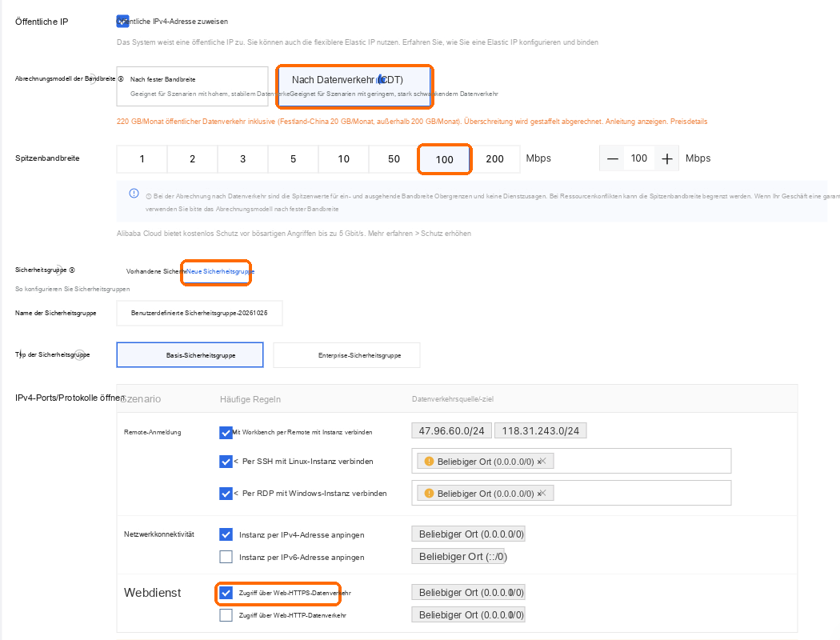Click the 47.96.60.0/24 address tag
The height and width of the screenshot is (640, 840).
click(x=452, y=430)
